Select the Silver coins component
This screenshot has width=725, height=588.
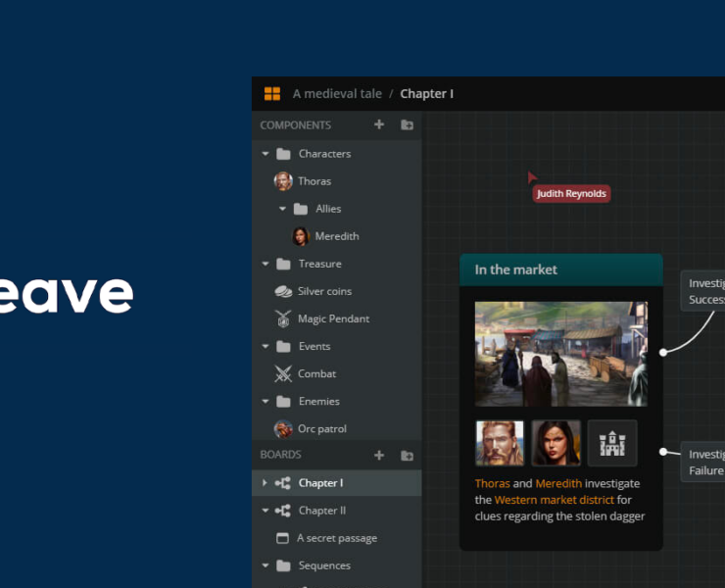click(x=323, y=291)
